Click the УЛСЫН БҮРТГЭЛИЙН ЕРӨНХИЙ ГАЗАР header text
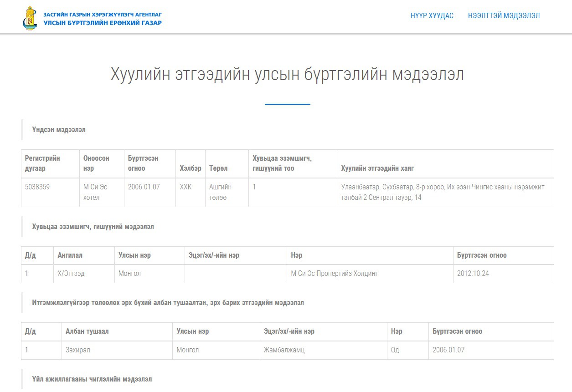 (103, 23)
